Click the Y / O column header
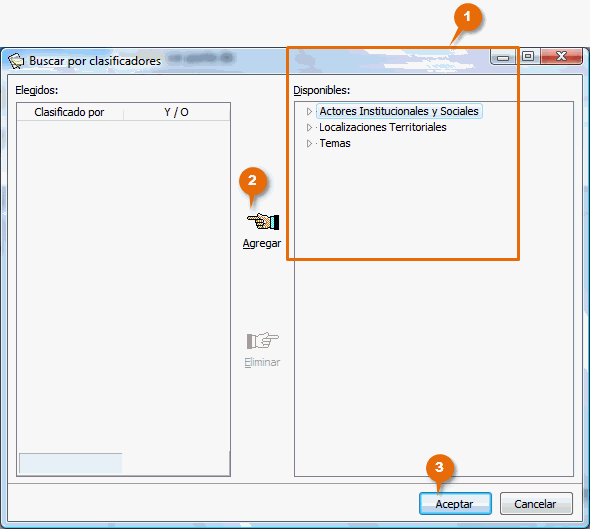Viewport: 590px width, 529px height. (x=176, y=112)
